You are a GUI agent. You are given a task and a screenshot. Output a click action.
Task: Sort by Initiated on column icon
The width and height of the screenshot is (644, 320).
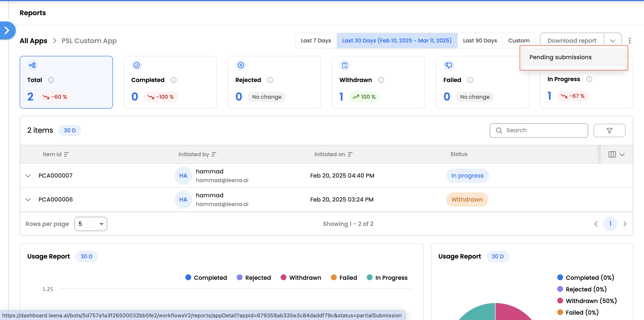pos(350,154)
